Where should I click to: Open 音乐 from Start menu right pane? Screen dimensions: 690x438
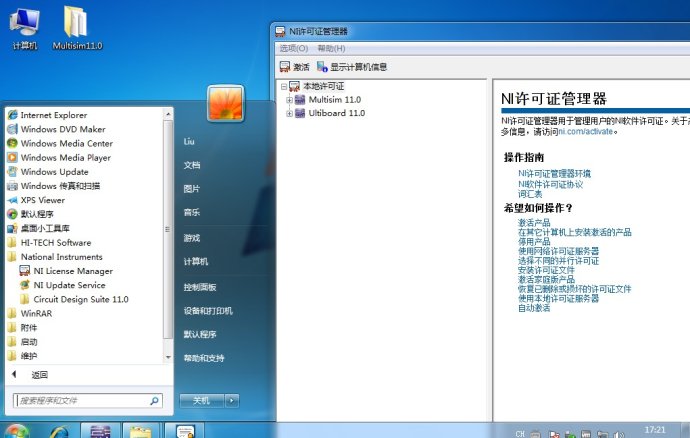click(x=192, y=212)
